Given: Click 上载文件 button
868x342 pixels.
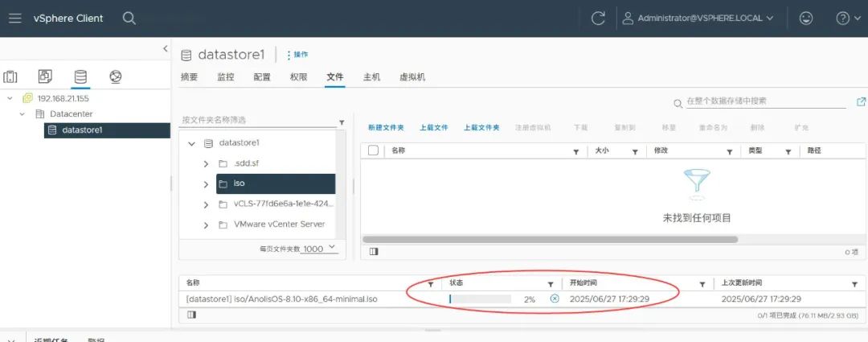Looking at the screenshot, I should 434,127.
